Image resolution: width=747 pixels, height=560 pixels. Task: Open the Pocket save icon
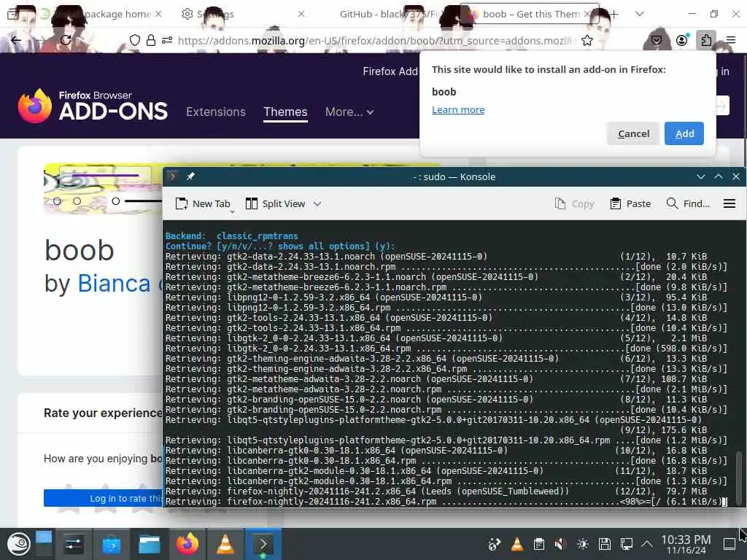click(x=657, y=41)
